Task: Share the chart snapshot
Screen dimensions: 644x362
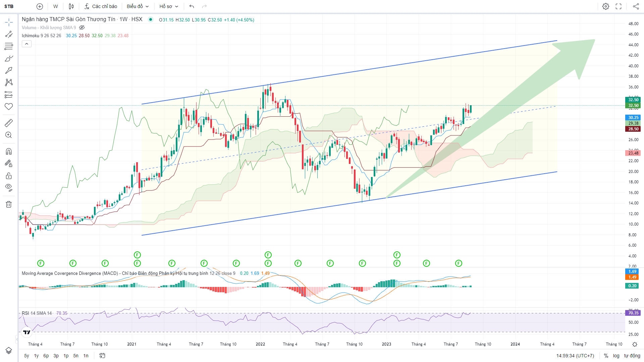Action: [x=636, y=6]
